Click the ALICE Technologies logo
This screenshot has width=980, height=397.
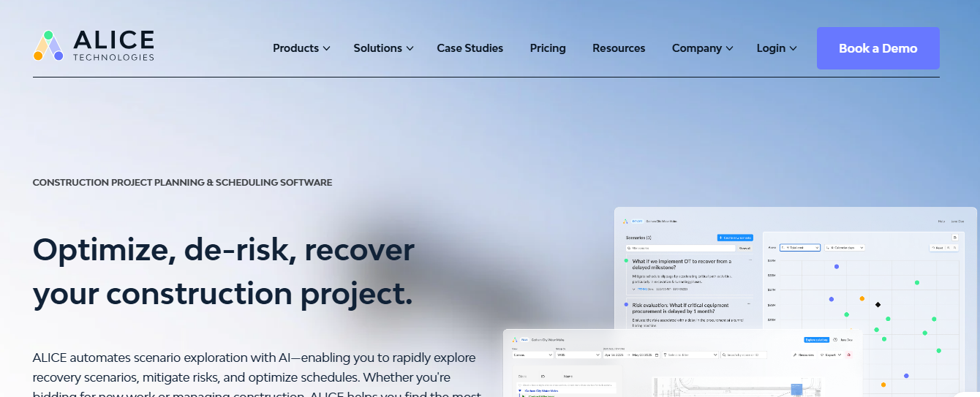94,45
